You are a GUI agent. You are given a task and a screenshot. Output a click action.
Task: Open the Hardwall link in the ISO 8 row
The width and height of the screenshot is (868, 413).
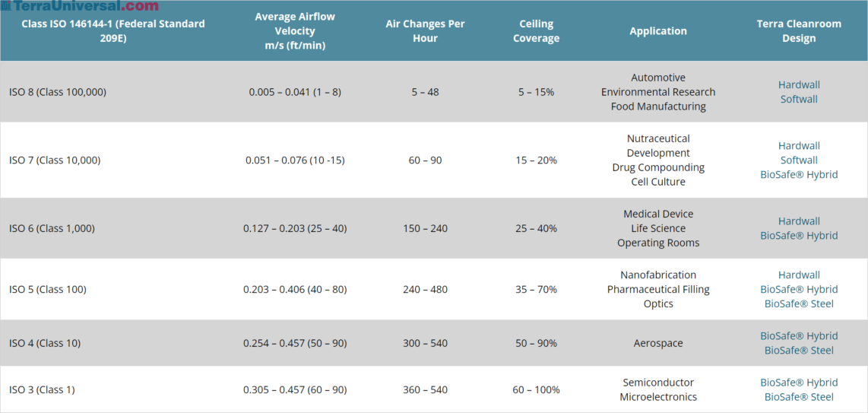(x=799, y=84)
